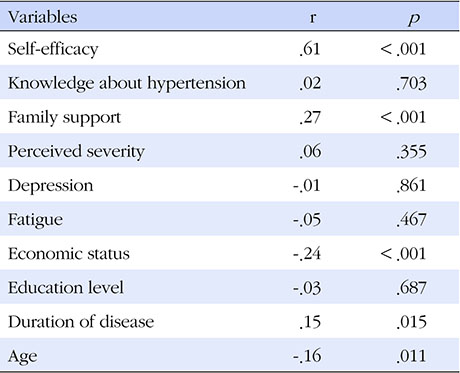Viewport: 460px width, 373px height.
Task: Click the .861 p value
Action: [411, 186]
